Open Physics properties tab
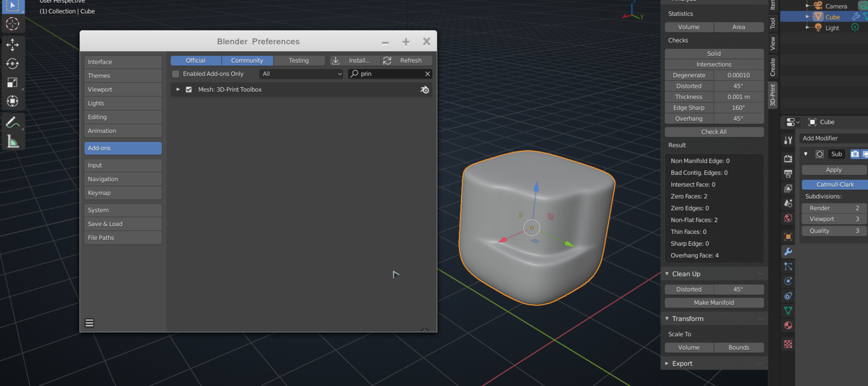 coord(788,281)
